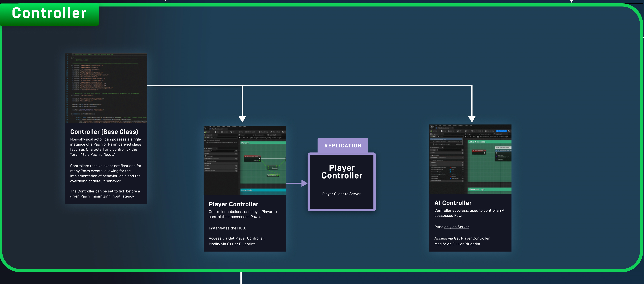This screenshot has width=644, height=284.
Task: Toggle eye view options in PlayerController My Blueprint
Action: 236,151
